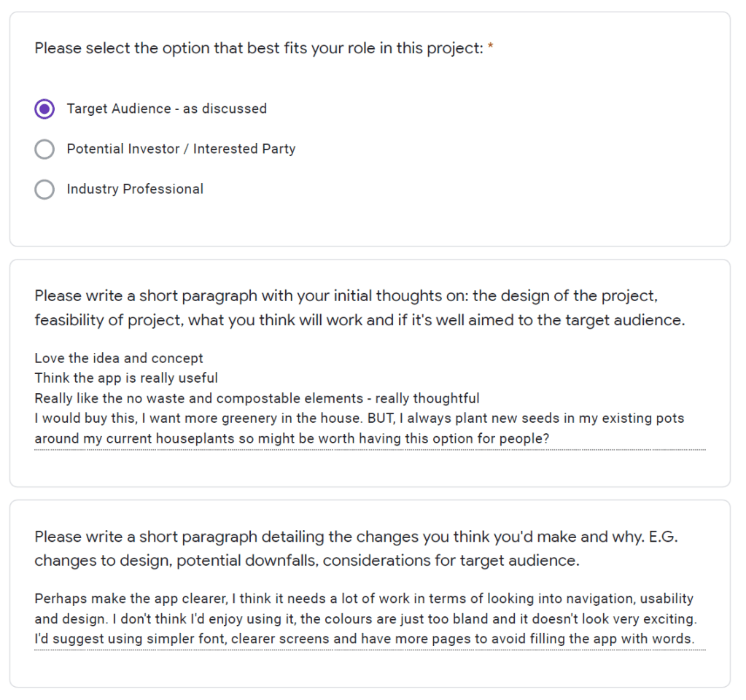Image resolution: width=746 pixels, height=700 pixels.
Task: Click the "and design. I don't think" answer line
Action: click(363, 620)
